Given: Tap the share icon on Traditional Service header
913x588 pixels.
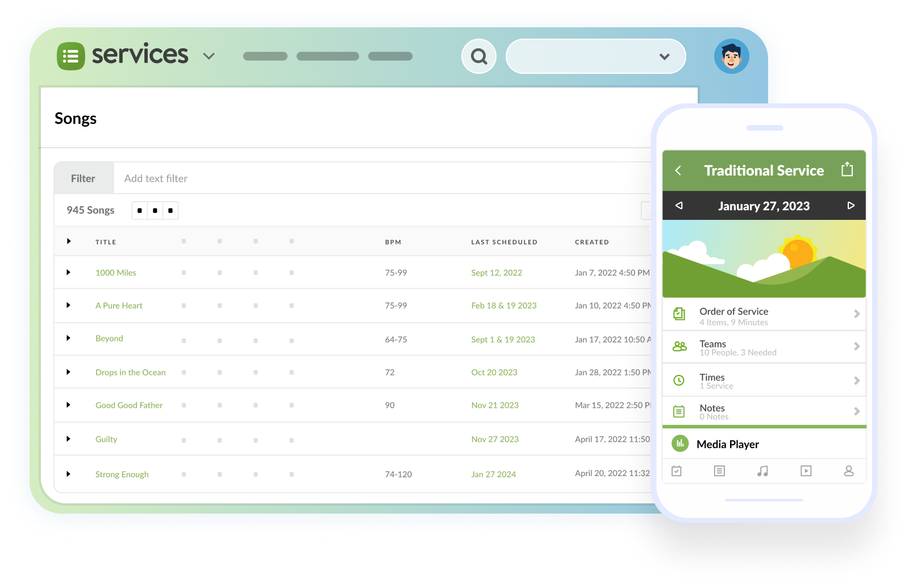Looking at the screenshot, I should click(847, 169).
